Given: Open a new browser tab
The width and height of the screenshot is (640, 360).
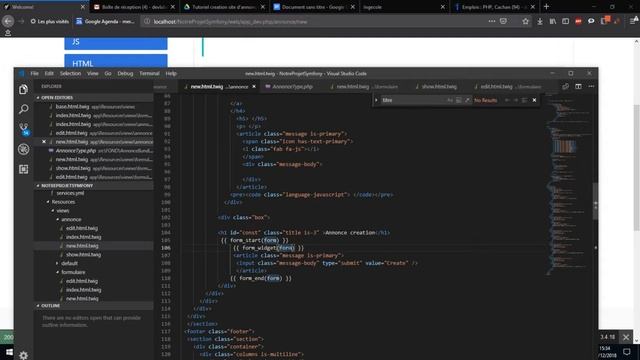Looking at the screenshot, I should (x=546, y=7).
